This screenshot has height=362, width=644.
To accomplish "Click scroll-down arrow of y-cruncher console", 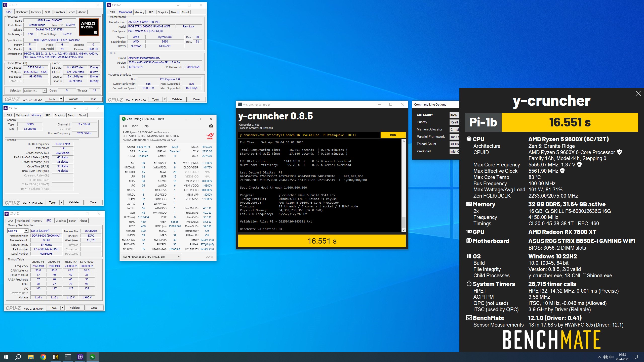I will point(404,230).
